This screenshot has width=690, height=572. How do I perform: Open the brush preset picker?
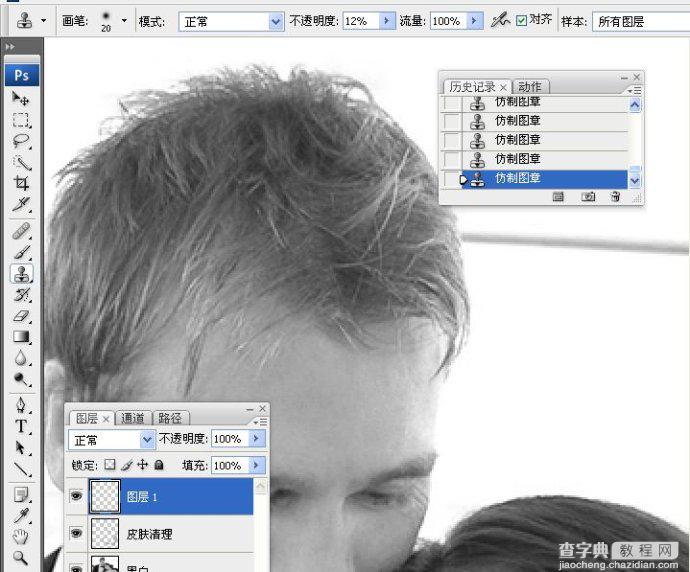124,21
